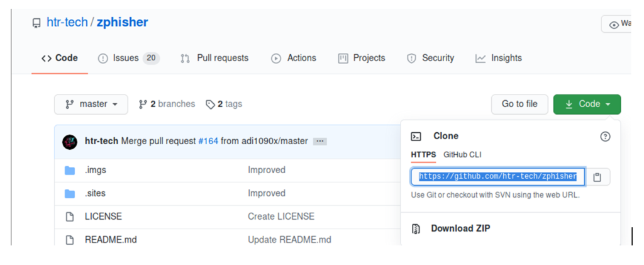Select the GitHub CLI clone tab
The image size is (644, 265).
462,155
